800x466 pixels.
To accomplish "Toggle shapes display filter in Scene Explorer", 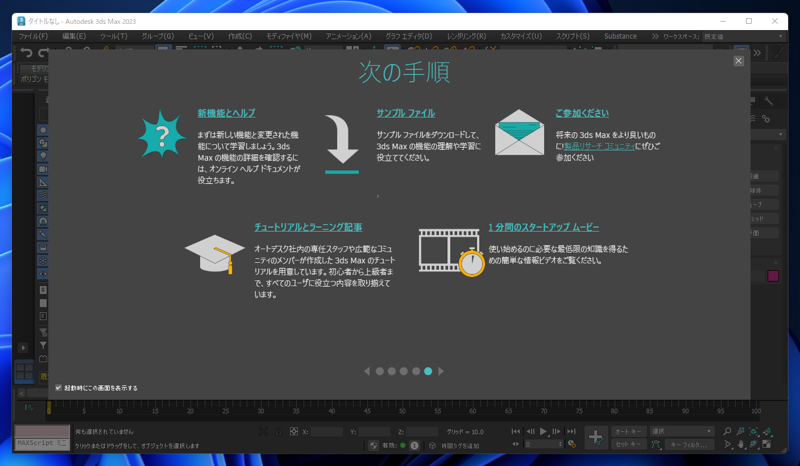I will point(43,143).
